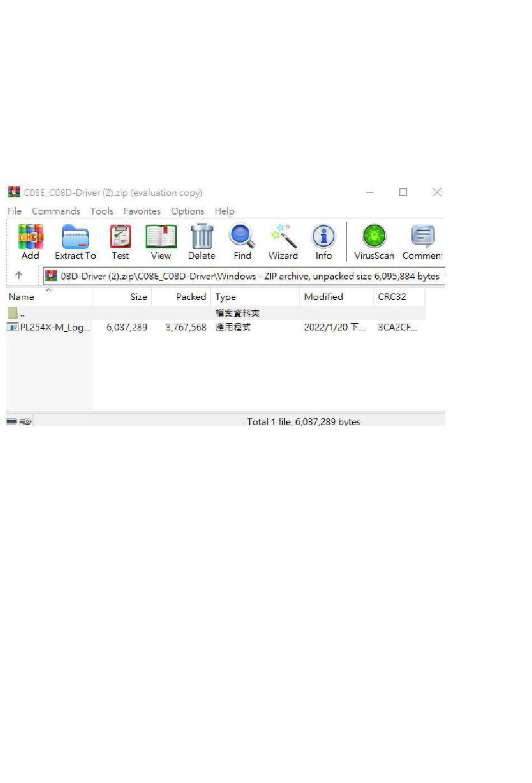
Task: Select the PL254X-M_Log... file name
Action: tap(55, 327)
